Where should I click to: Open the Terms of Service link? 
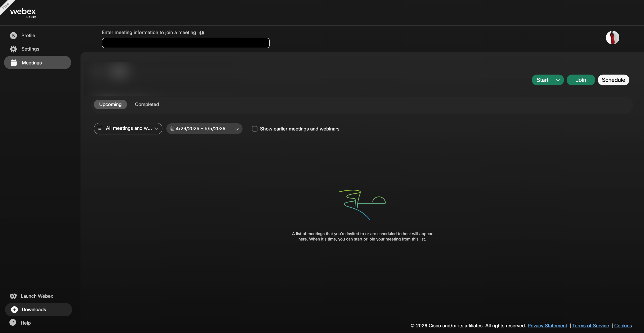[x=591, y=326]
